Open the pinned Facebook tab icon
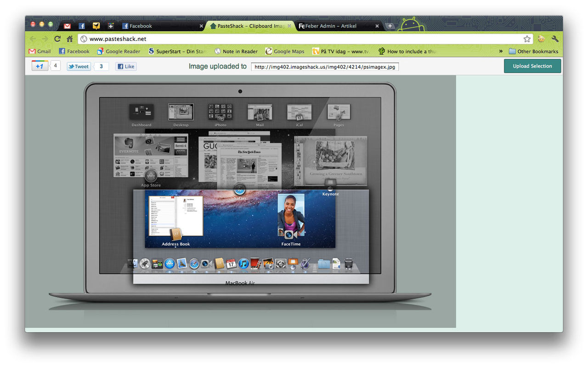 coord(82,26)
